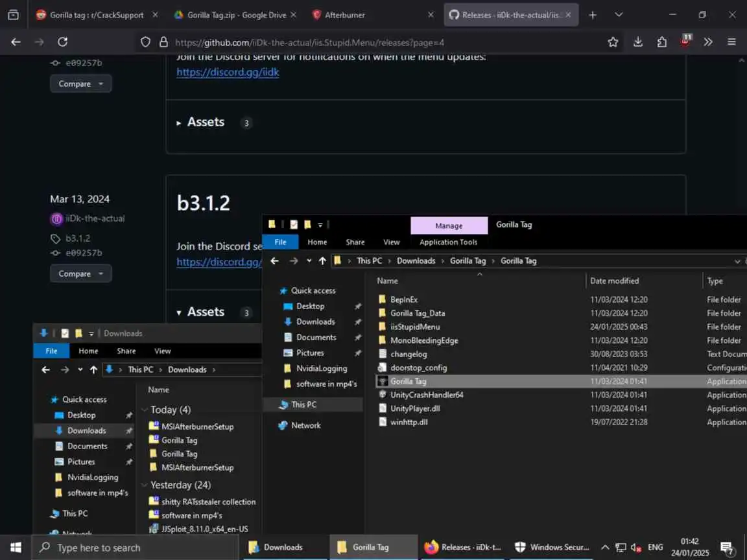This screenshot has width=747, height=560.
Task: Select the changelog text file
Action: (409, 355)
